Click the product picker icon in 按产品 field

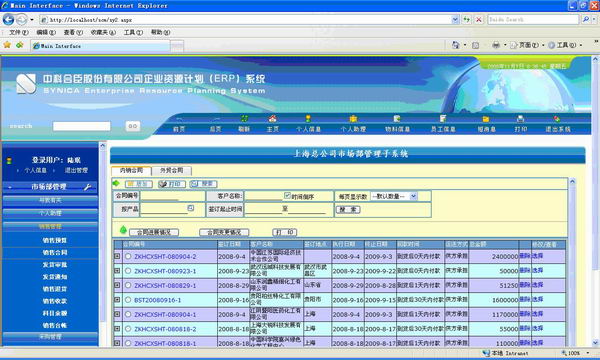[x=191, y=208]
